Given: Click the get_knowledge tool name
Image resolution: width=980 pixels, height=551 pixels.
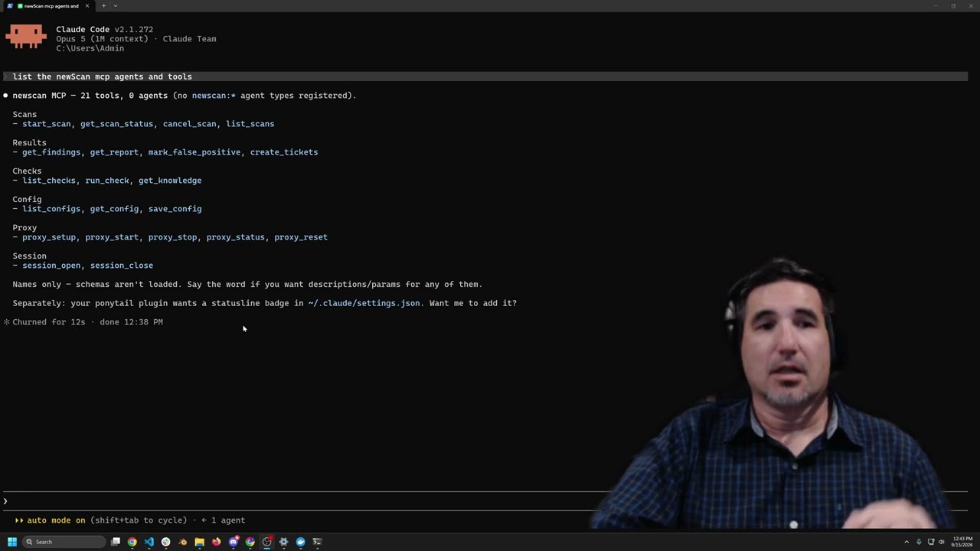Looking at the screenshot, I should pos(170,181).
